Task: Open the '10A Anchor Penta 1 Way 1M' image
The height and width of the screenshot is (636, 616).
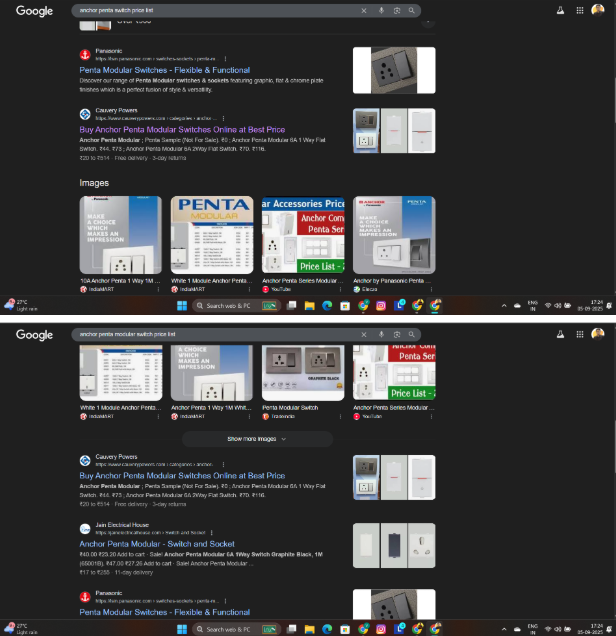Action: 121,235
